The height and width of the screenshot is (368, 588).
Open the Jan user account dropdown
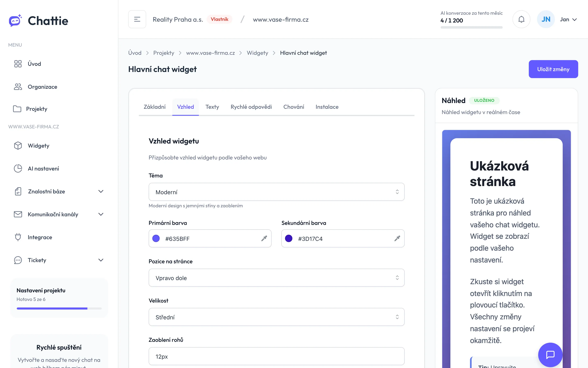pyautogui.click(x=569, y=19)
